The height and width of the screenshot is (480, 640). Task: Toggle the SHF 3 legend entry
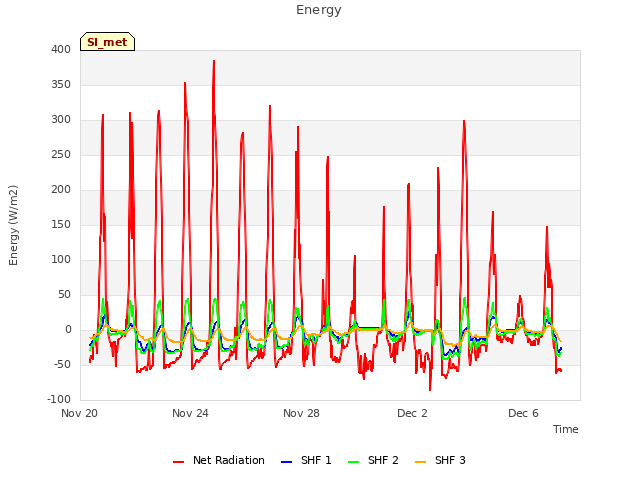(440, 460)
